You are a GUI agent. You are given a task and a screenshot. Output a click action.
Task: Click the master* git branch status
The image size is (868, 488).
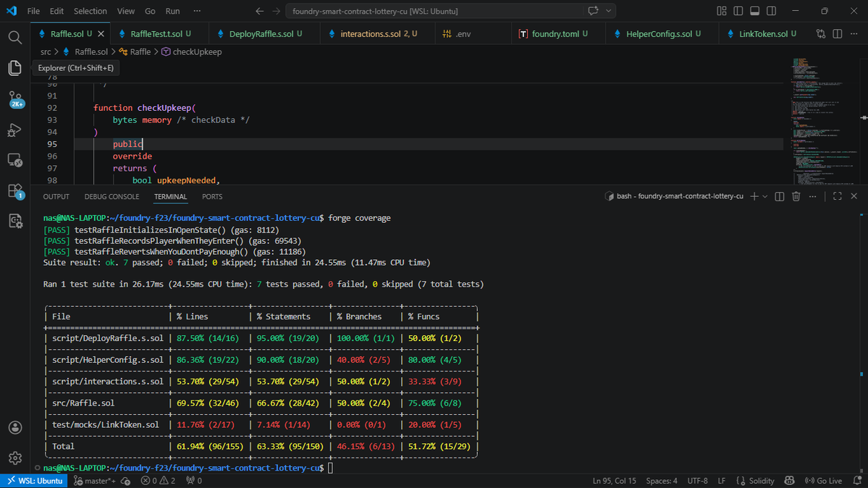click(95, 481)
